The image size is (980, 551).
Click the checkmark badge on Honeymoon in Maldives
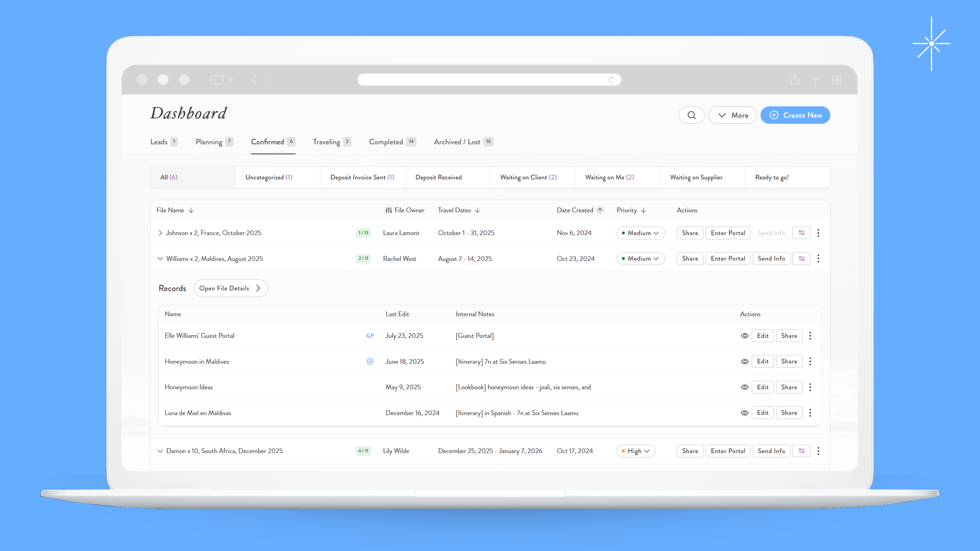tap(369, 361)
